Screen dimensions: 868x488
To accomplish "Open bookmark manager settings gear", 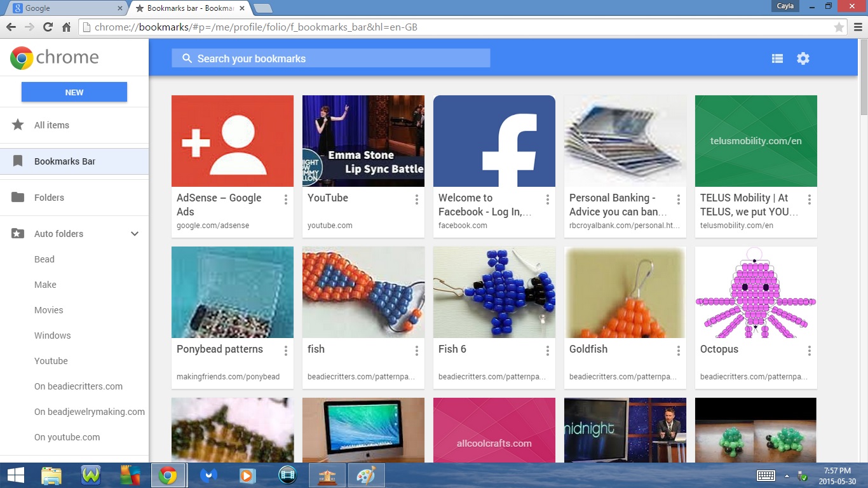I will [x=803, y=58].
